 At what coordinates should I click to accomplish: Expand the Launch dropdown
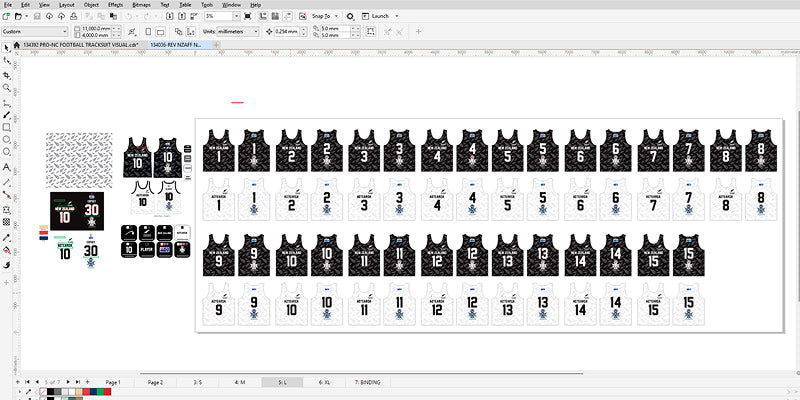396,16
